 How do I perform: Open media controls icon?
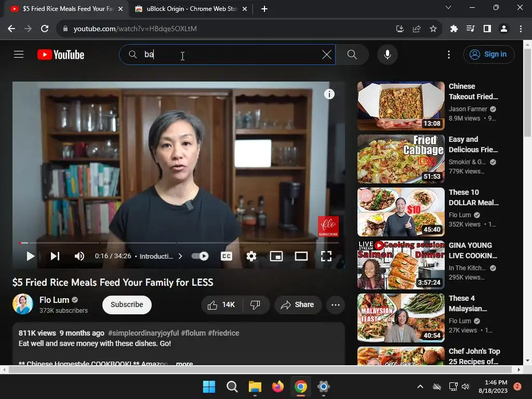click(470, 29)
